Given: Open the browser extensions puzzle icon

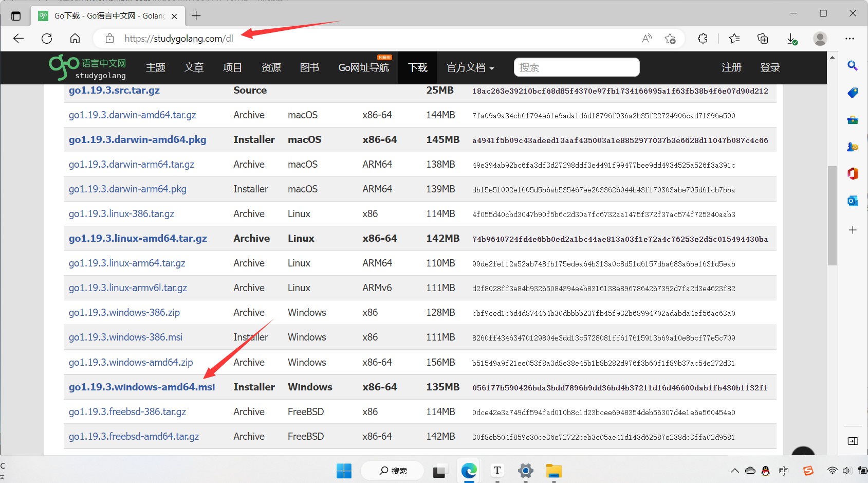Looking at the screenshot, I should point(703,39).
